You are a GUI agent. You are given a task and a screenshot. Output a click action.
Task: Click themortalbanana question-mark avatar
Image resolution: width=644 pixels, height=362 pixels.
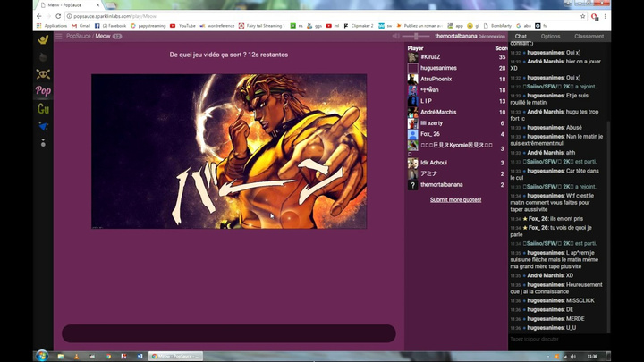point(412,185)
